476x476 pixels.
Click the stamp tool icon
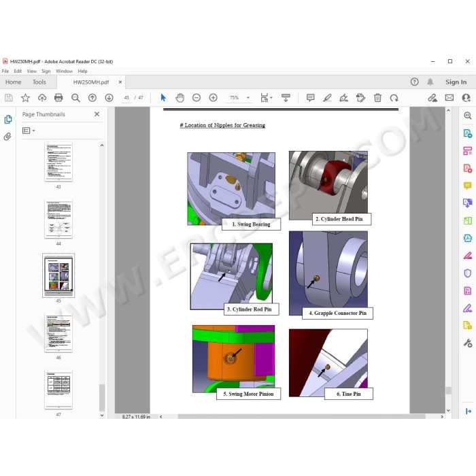[360, 98]
